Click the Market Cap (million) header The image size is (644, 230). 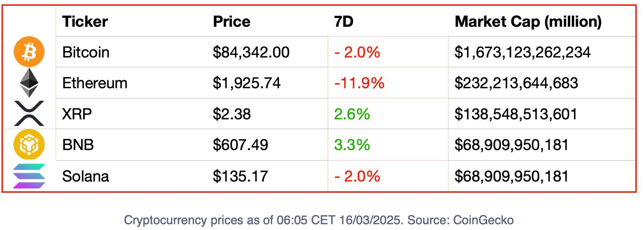528,22
